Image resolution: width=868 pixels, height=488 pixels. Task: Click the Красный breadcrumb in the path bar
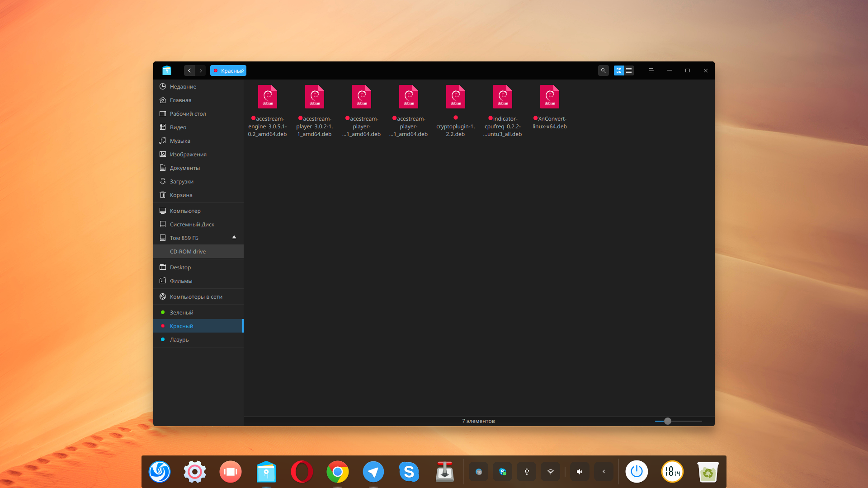pyautogui.click(x=228, y=70)
